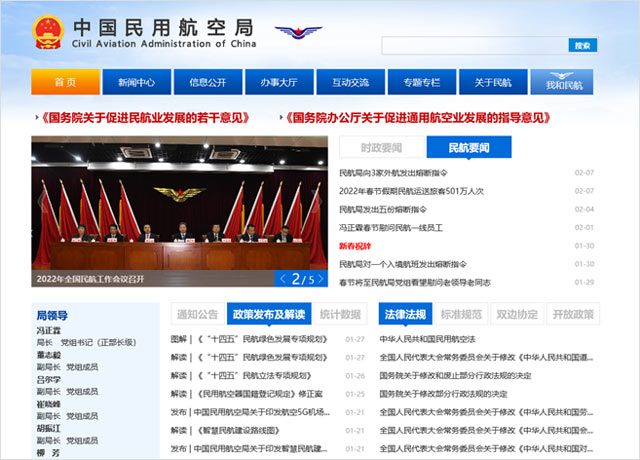Image resolution: width=640 pixels, height=460 pixels.
Task: Click the blue 搜索 search button
Action: tap(582, 45)
